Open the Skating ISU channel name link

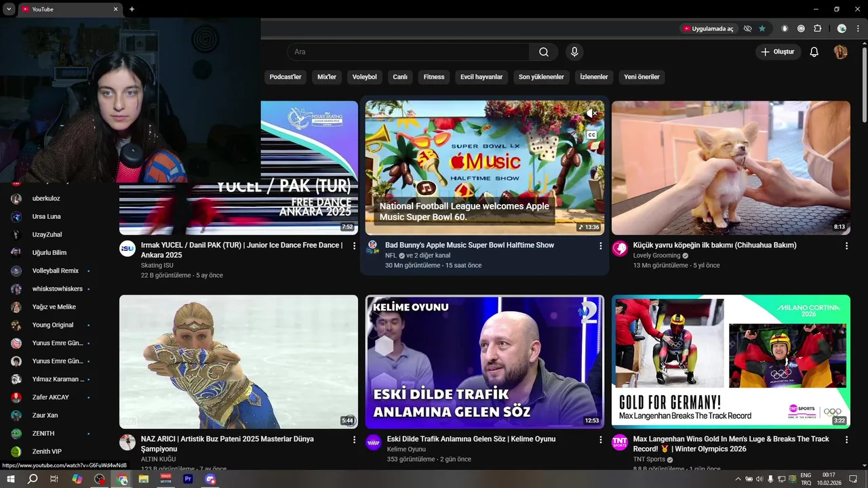click(157, 266)
